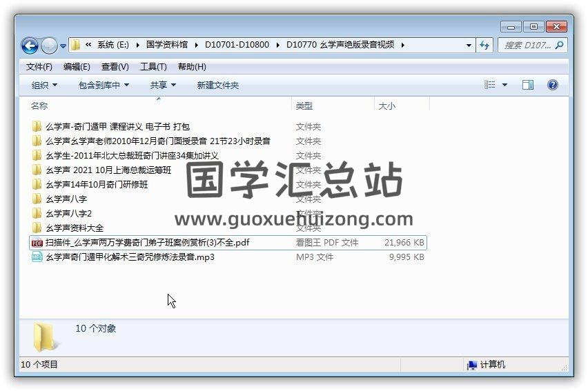Click the magnifier search icon
This screenshot has height=391, width=588.
(559, 46)
